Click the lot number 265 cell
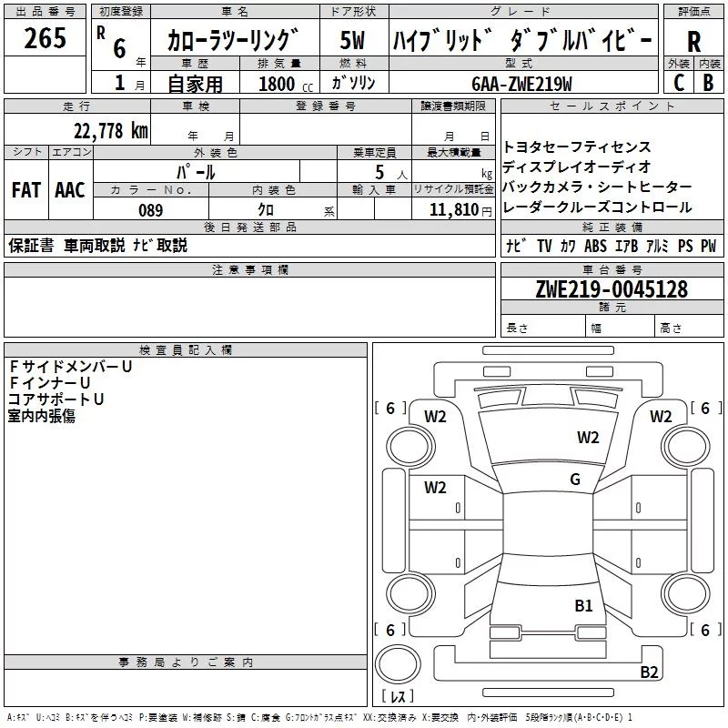The image size is (728, 728). (45, 37)
